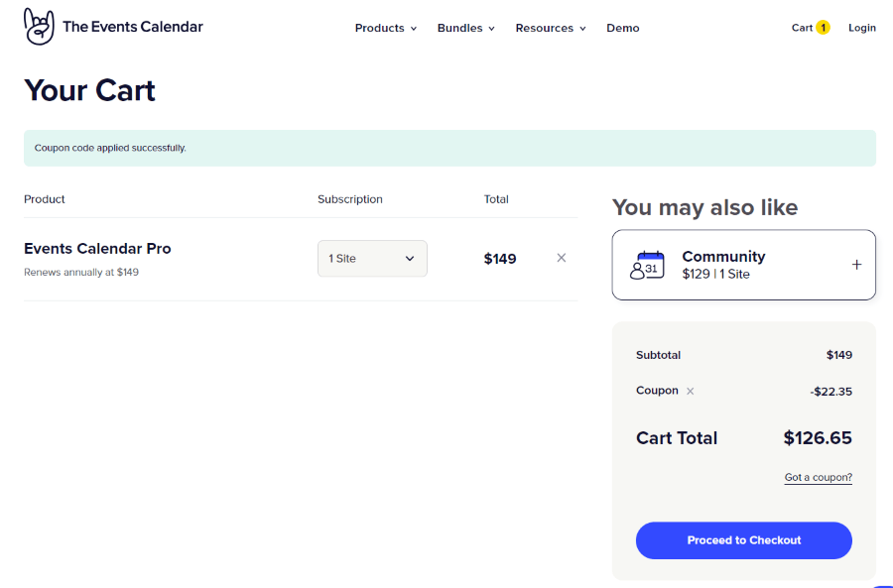Viewport: 893px width, 588px height.
Task: Click the Got a coupon? link
Action: (819, 477)
